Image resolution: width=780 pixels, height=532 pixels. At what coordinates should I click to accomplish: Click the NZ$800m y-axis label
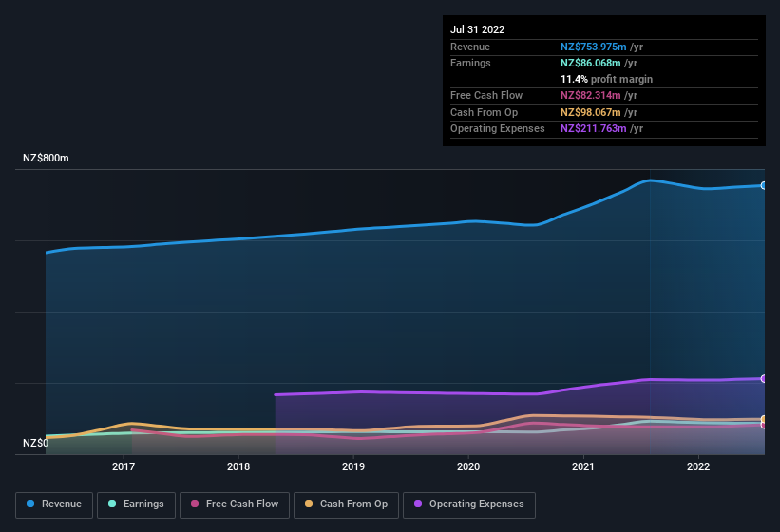pyautogui.click(x=46, y=158)
